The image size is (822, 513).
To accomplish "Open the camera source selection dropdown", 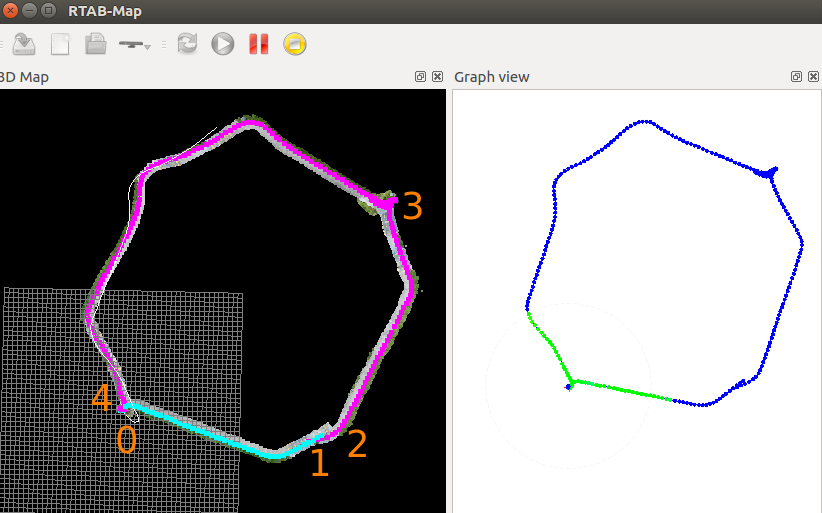I will (135, 45).
